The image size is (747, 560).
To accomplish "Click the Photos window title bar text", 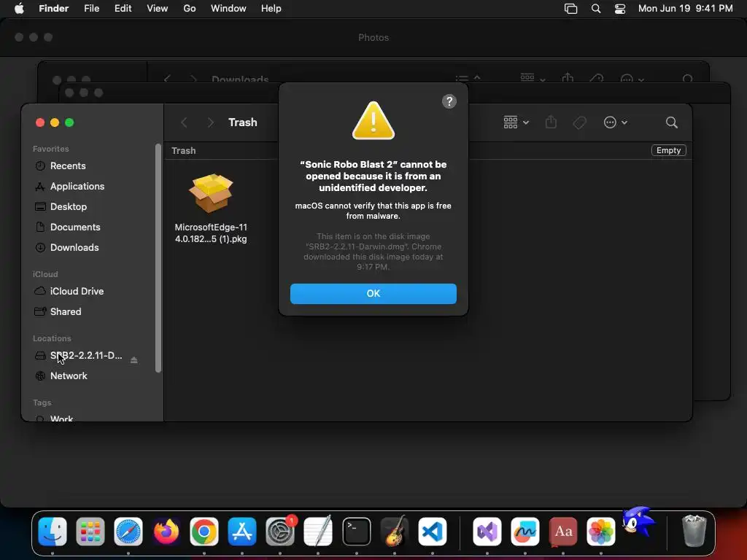I will point(373,38).
